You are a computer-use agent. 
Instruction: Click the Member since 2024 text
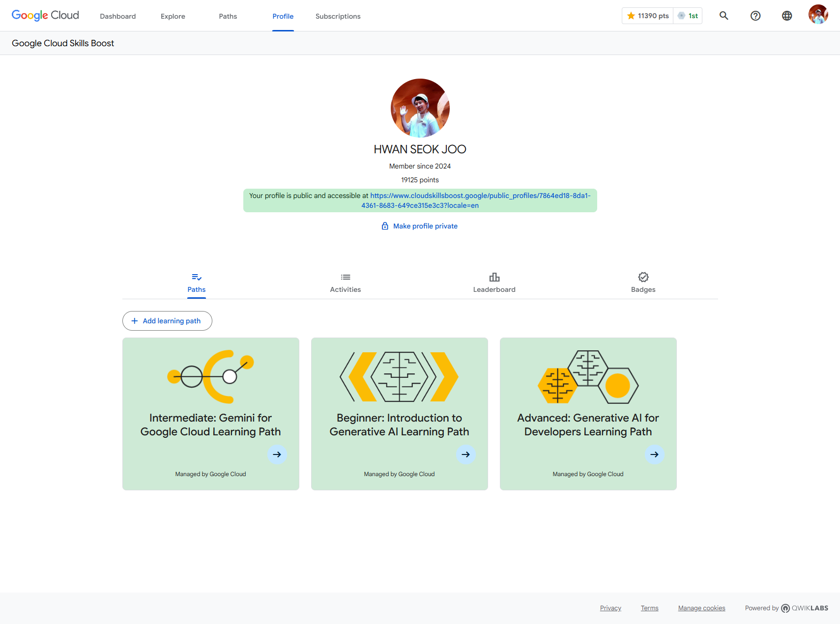click(x=420, y=166)
